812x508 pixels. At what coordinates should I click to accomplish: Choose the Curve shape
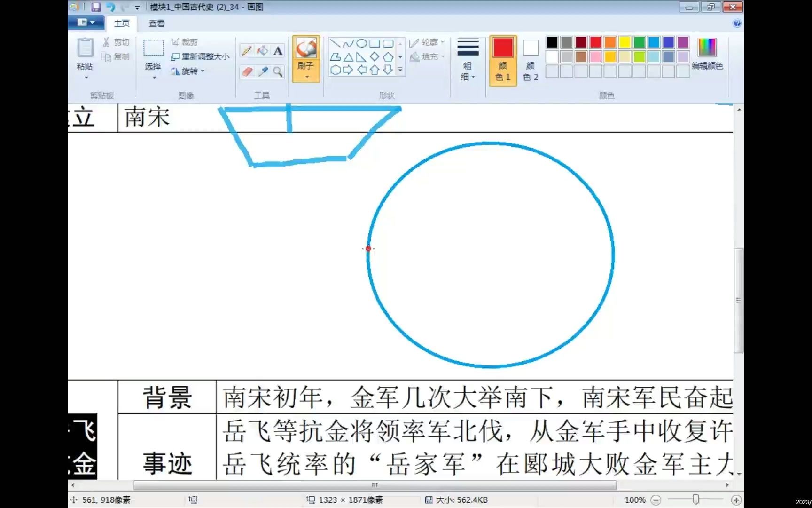[x=348, y=44]
